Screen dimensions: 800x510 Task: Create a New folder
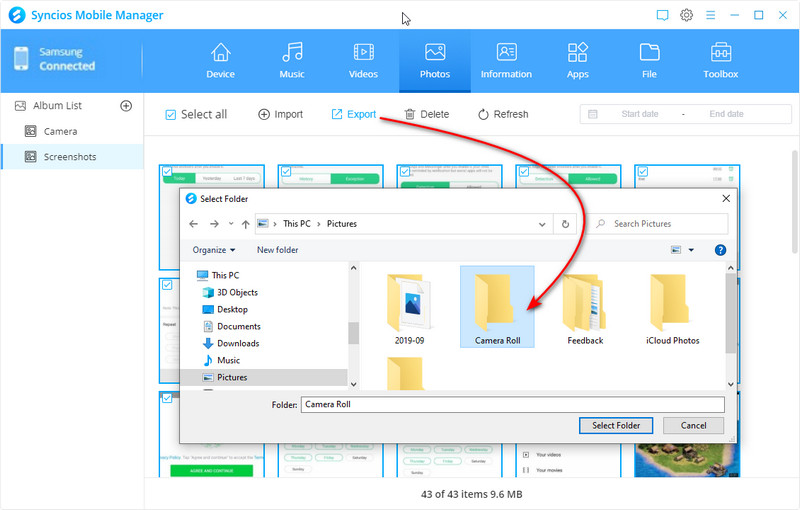pos(278,250)
